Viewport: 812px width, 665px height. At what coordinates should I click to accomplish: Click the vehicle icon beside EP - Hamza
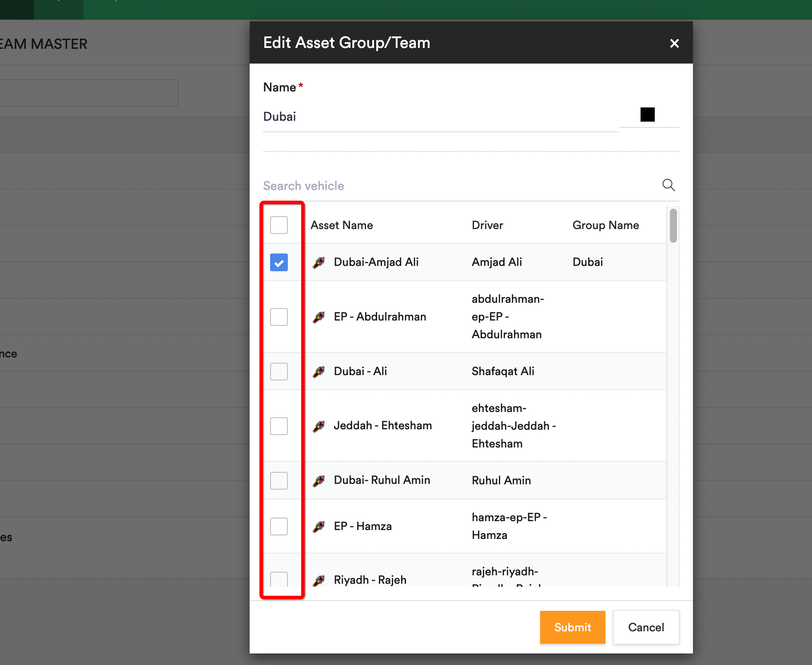(319, 526)
